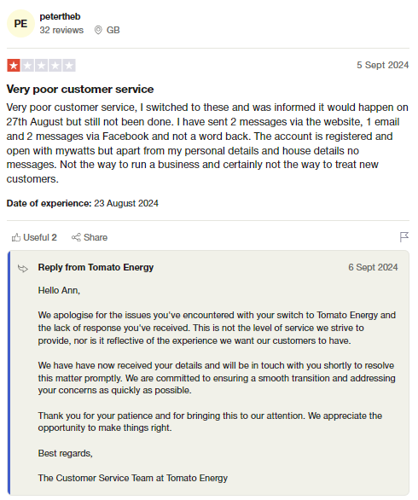Click the location pin icon beside GB
This screenshot has height=500, width=418.
98,30
